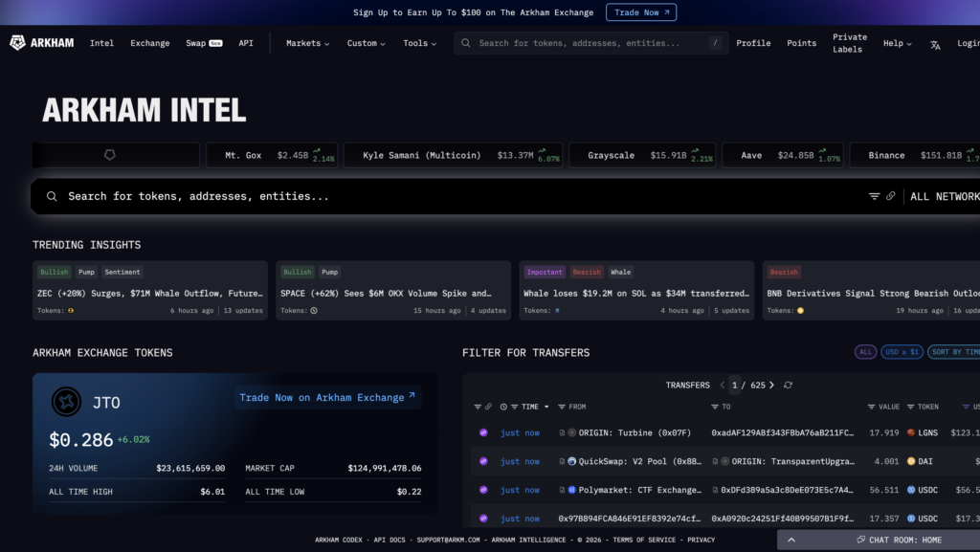Viewport: 980px width, 552px height.
Task: Open the Tools dropdown menu
Action: (x=419, y=43)
